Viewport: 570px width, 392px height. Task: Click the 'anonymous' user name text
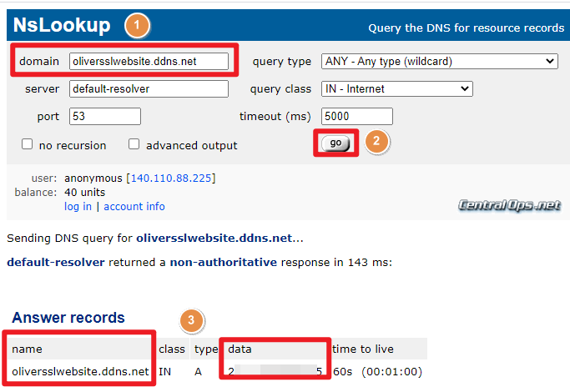point(93,178)
